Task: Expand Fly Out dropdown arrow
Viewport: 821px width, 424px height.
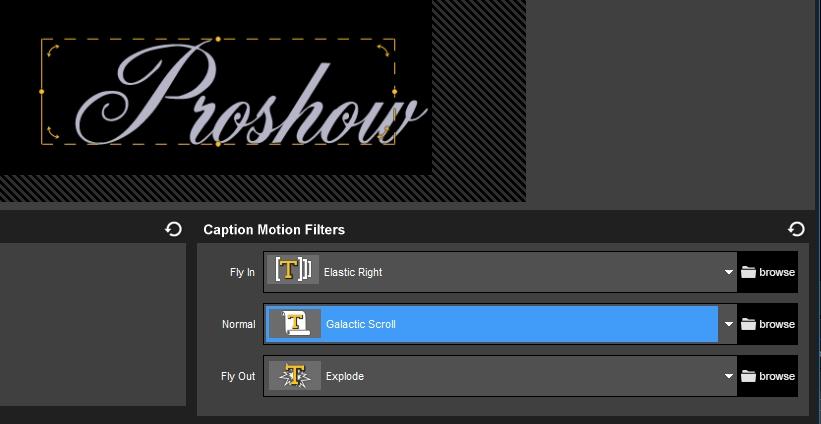Action: click(x=728, y=376)
